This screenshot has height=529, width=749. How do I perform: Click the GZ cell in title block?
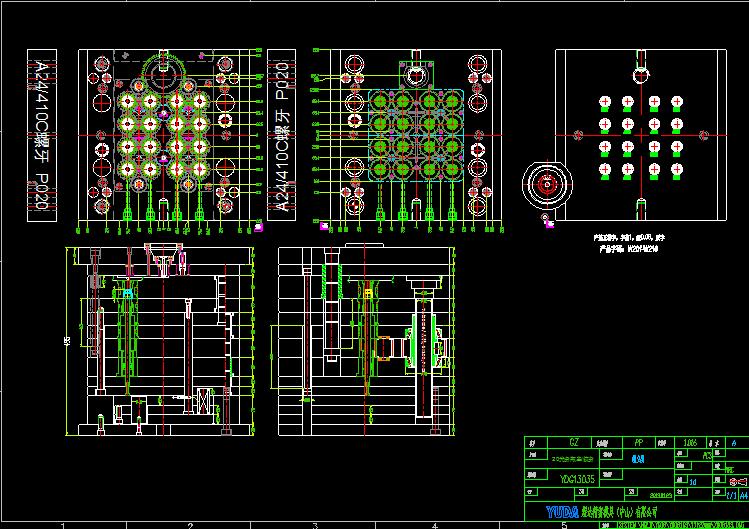(x=573, y=441)
